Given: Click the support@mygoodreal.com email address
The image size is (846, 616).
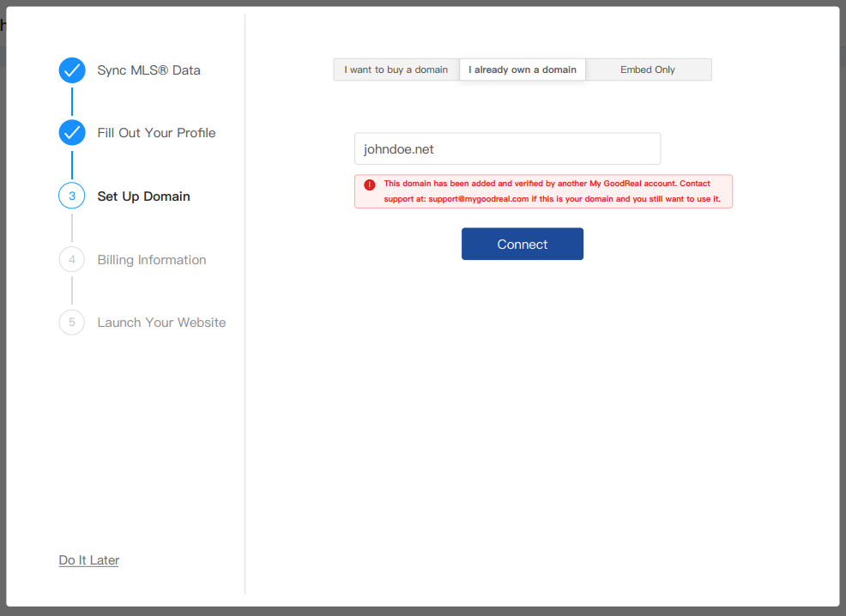Looking at the screenshot, I should point(480,197).
